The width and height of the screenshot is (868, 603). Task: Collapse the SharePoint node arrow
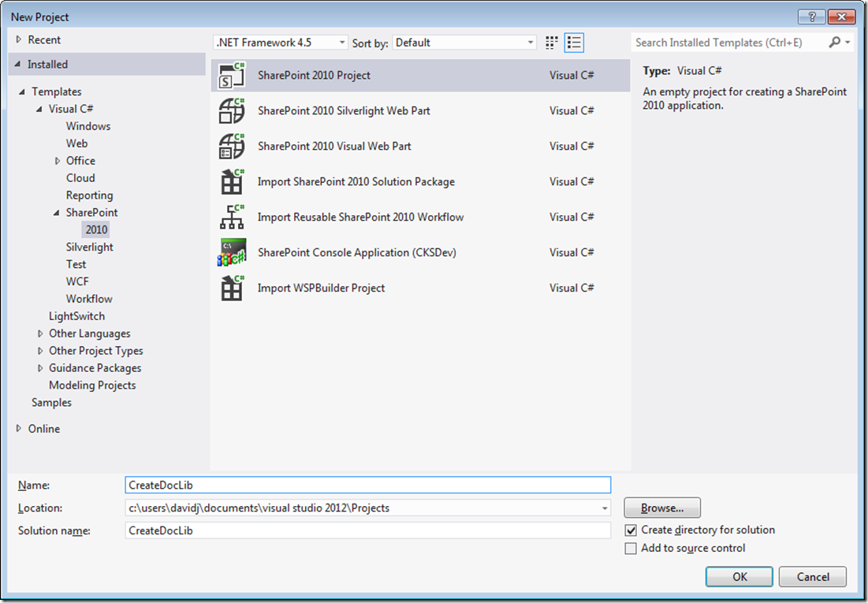[x=57, y=213]
